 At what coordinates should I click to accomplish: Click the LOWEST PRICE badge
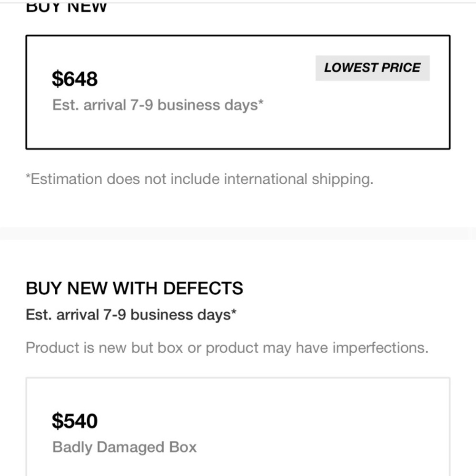[x=372, y=68]
